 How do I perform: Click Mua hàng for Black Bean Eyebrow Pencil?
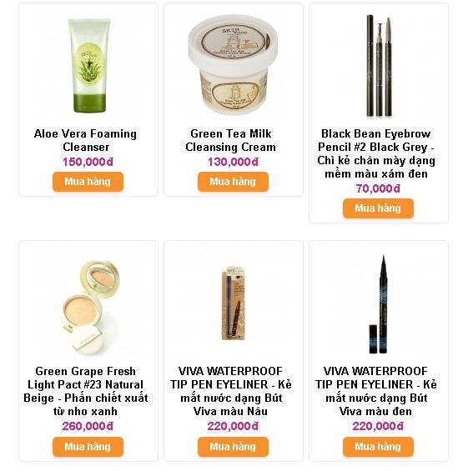click(378, 208)
